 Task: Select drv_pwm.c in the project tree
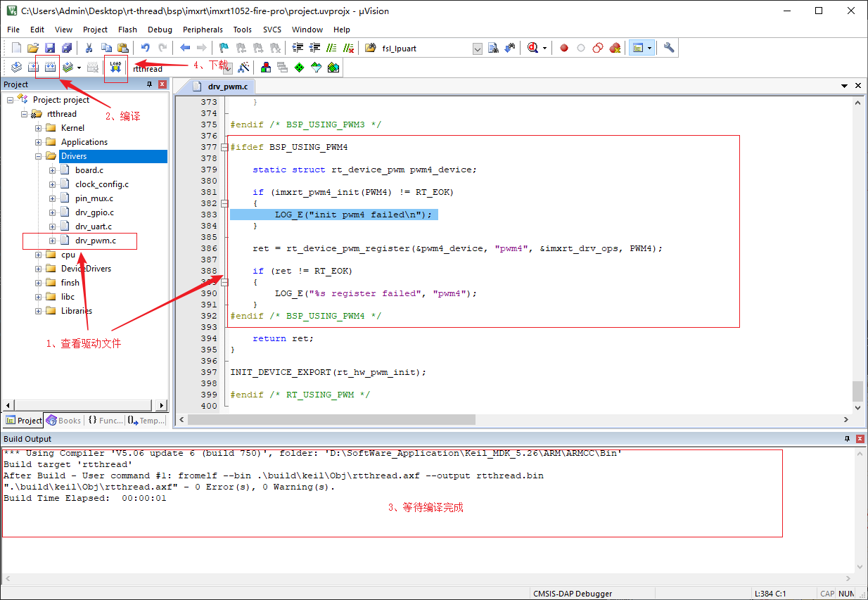95,241
